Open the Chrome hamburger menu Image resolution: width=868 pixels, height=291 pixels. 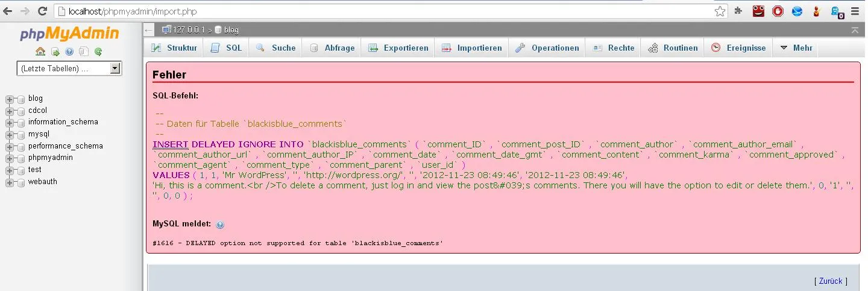tap(856, 11)
